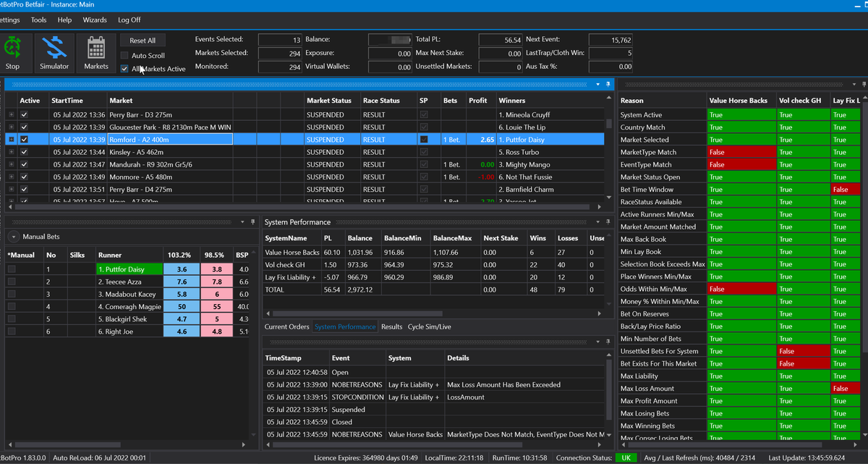Switch to the Results tab
The image size is (868, 464).
tap(391, 326)
